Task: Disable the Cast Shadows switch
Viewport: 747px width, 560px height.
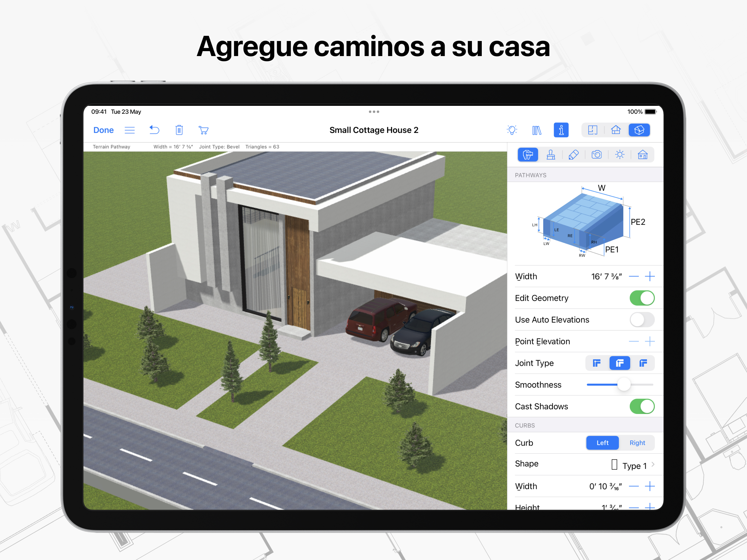Action: [x=642, y=406]
